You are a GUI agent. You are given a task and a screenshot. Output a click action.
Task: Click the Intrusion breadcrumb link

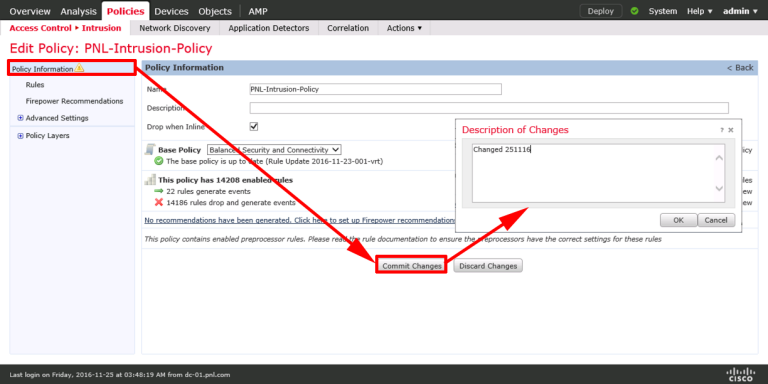(101, 28)
